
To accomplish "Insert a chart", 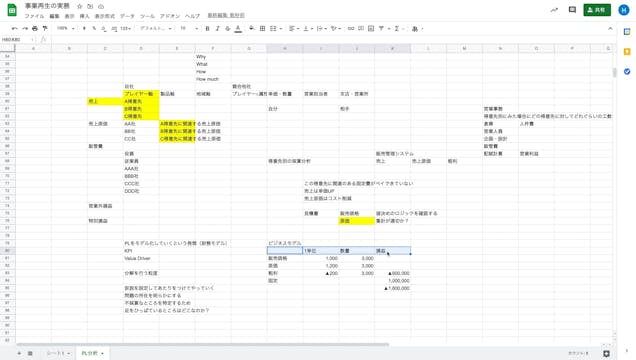I will (x=371, y=28).
